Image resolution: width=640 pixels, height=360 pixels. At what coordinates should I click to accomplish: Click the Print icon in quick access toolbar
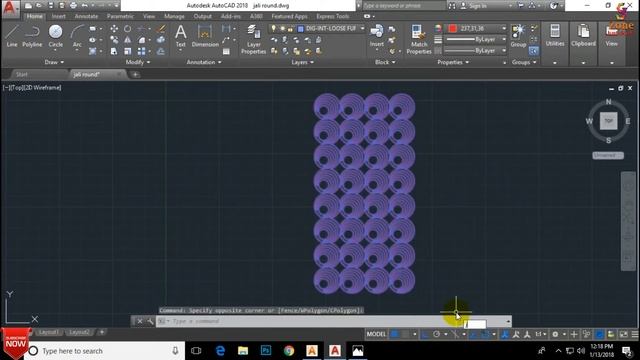pyautogui.click(x=73, y=6)
